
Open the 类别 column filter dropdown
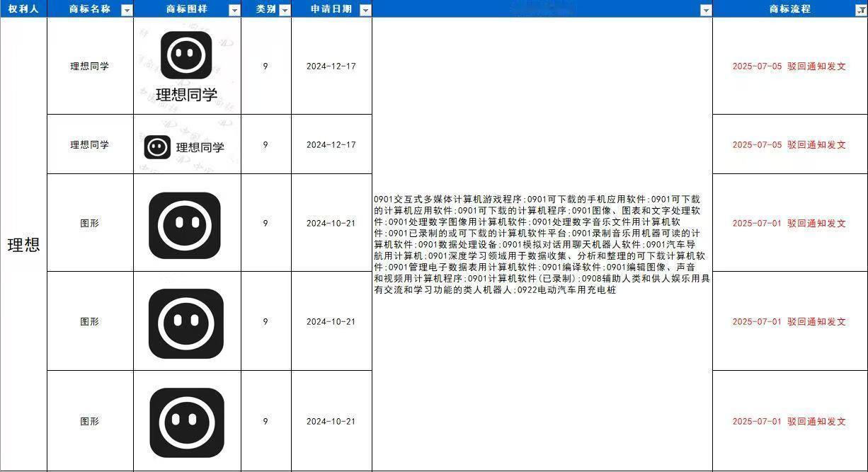pyautogui.click(x=285, y=10)
